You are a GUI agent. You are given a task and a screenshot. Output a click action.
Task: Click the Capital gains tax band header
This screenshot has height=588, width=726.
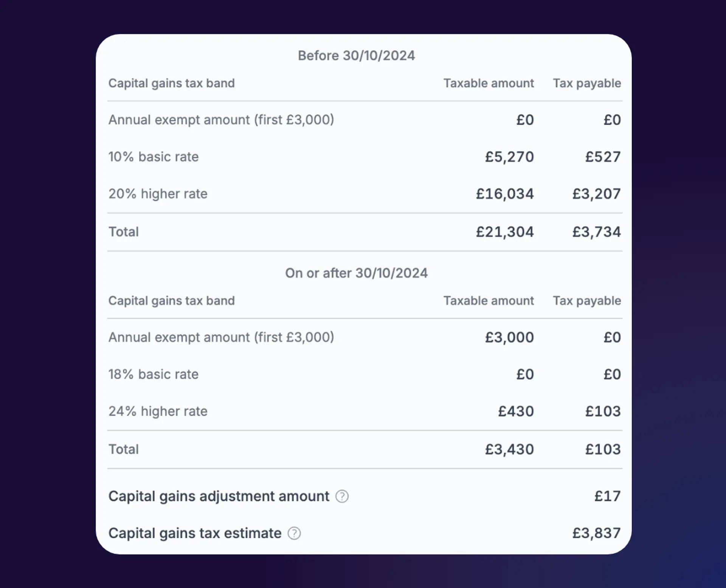coord(171,83)
